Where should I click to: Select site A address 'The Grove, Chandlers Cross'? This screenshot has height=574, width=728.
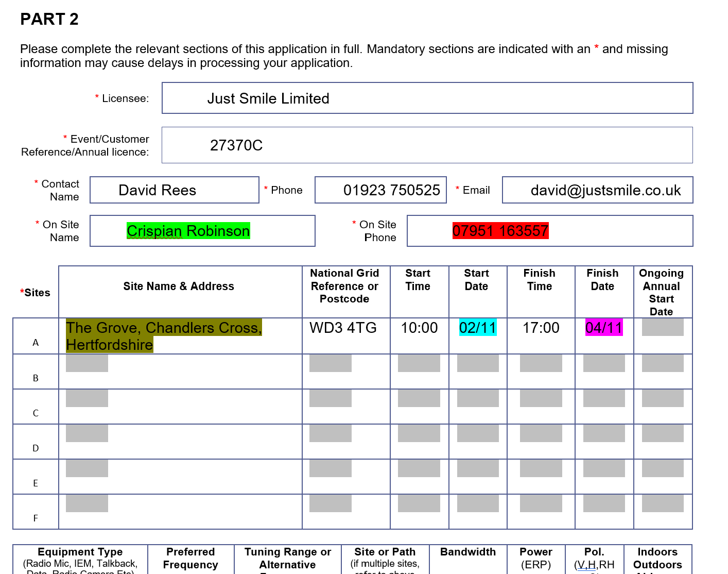164,336
